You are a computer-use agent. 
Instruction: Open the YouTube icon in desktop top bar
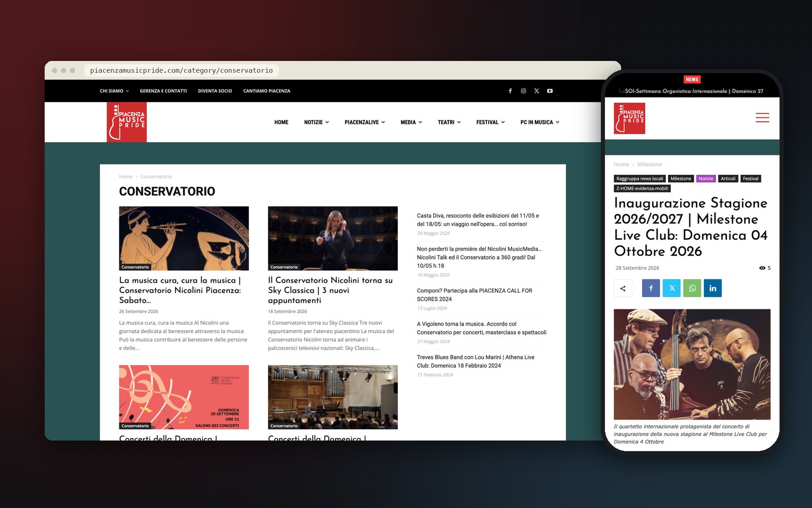(550, 91)
